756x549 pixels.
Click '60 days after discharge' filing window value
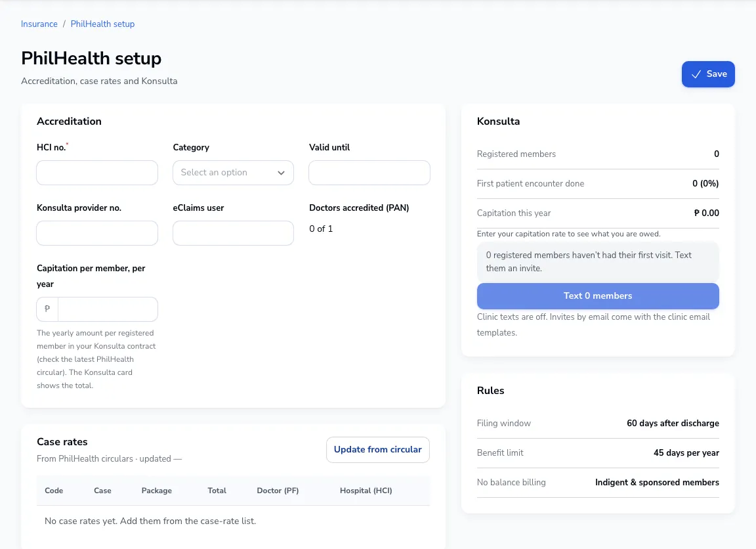click(673, 423)
